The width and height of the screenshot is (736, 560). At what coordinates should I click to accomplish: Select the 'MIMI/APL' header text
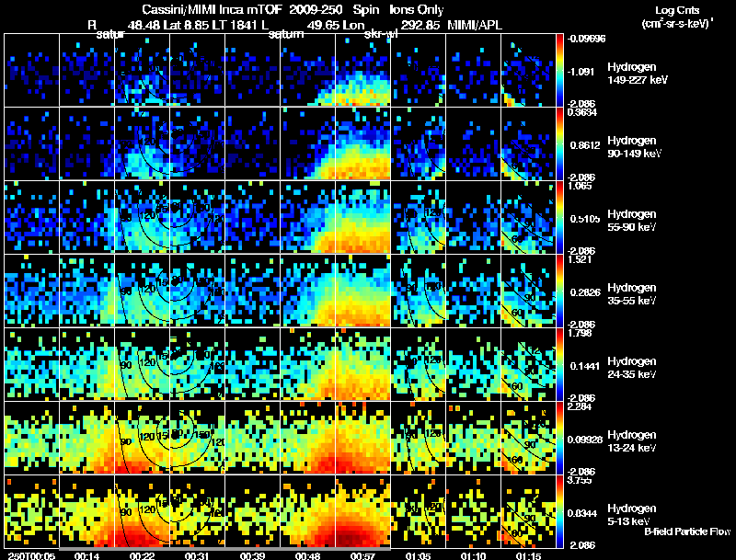[475, 25]
